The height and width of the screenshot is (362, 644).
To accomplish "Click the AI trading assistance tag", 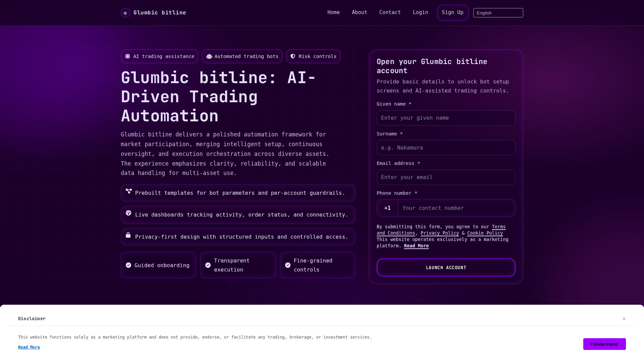I will point(160,56).
